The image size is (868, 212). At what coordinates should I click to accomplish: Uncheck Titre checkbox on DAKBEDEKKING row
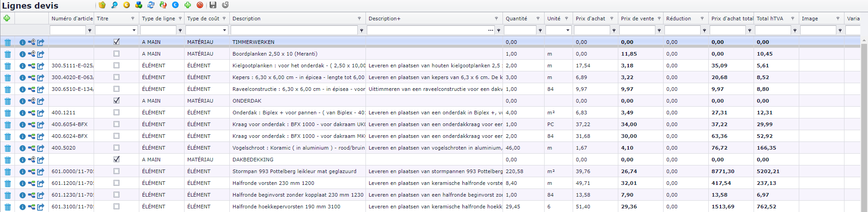(116, 159)
